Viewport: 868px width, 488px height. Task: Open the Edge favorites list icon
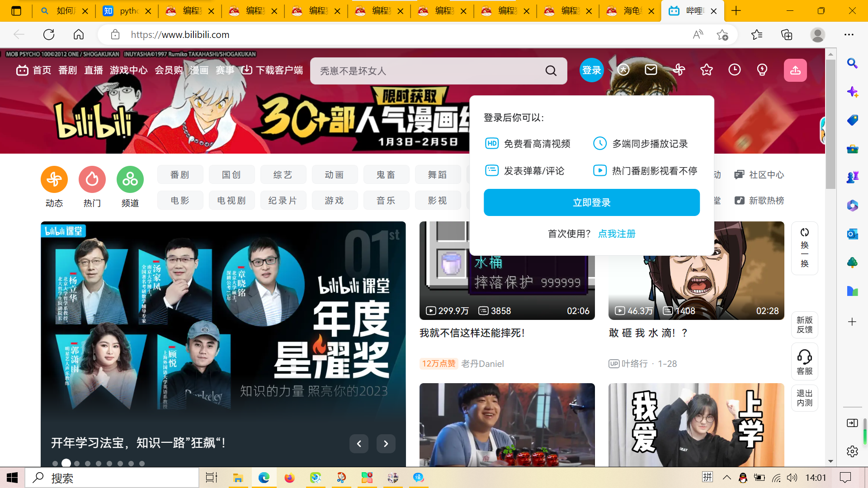pos(757,35)
